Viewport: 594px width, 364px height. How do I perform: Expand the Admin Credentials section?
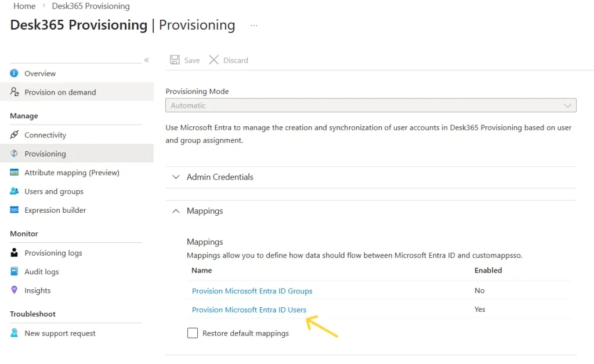pyautogui.click(x=176, y=177)
